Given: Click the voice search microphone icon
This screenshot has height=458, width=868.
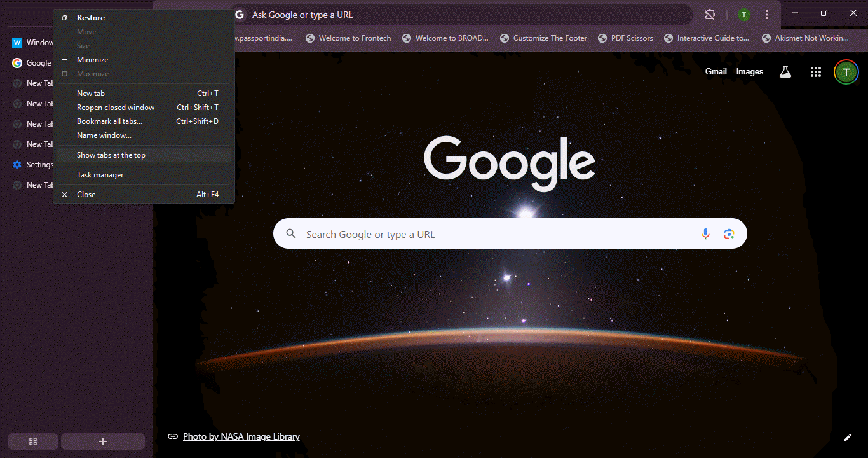Looking at the screenshot, I should (x=705, y=233).
